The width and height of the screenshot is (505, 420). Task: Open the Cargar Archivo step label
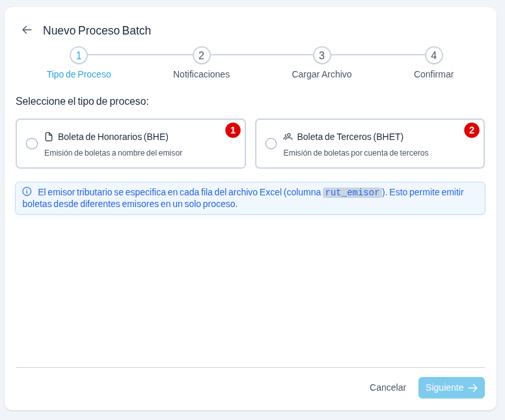321,74
